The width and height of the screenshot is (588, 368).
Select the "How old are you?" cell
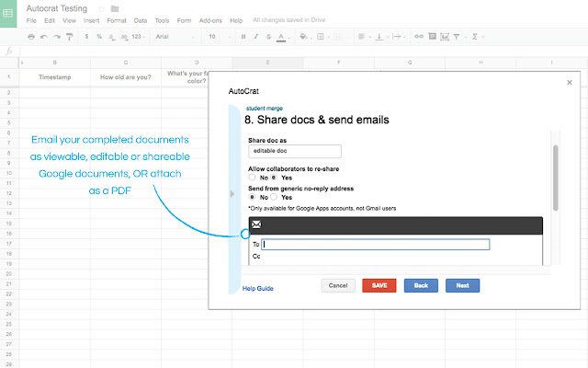pos(126,77)
